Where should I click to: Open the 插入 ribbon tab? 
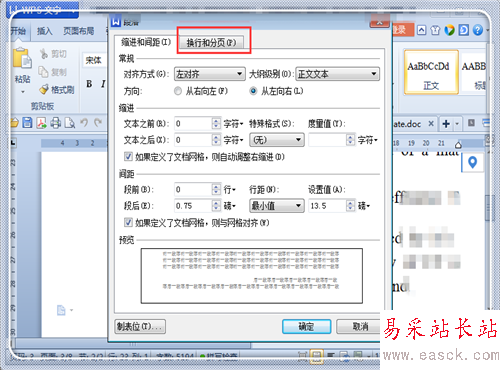pyautogui.click(x=45, y=31)
